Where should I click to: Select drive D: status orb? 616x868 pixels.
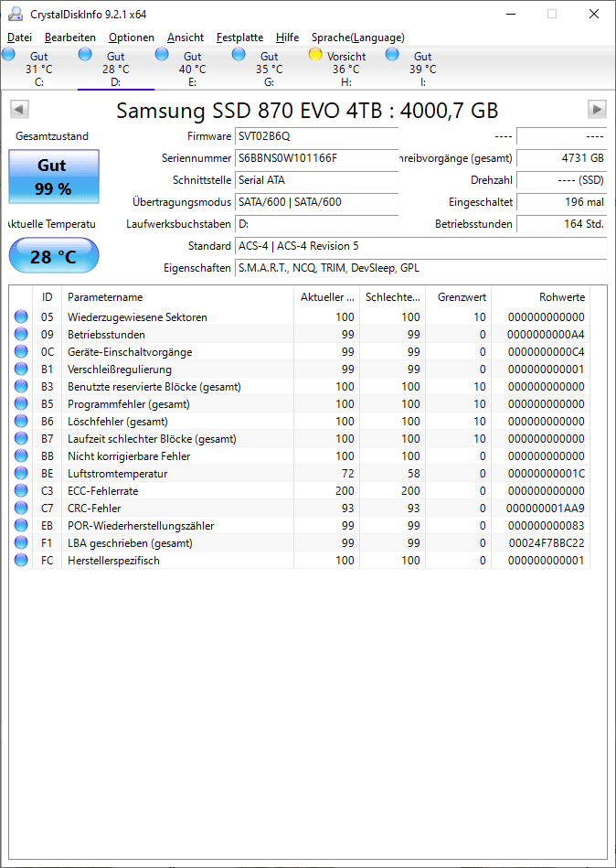click(x=85, y=54)
